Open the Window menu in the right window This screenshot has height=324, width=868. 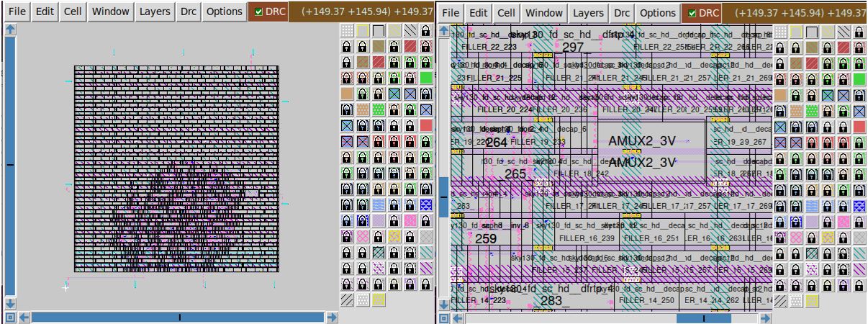point(544,13)
